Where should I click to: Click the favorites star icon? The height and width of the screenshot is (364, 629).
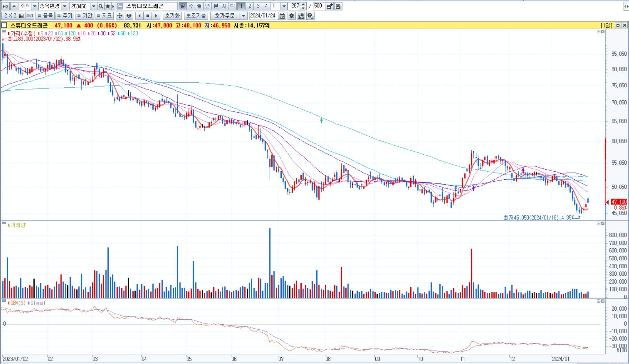tap(108, 6)
